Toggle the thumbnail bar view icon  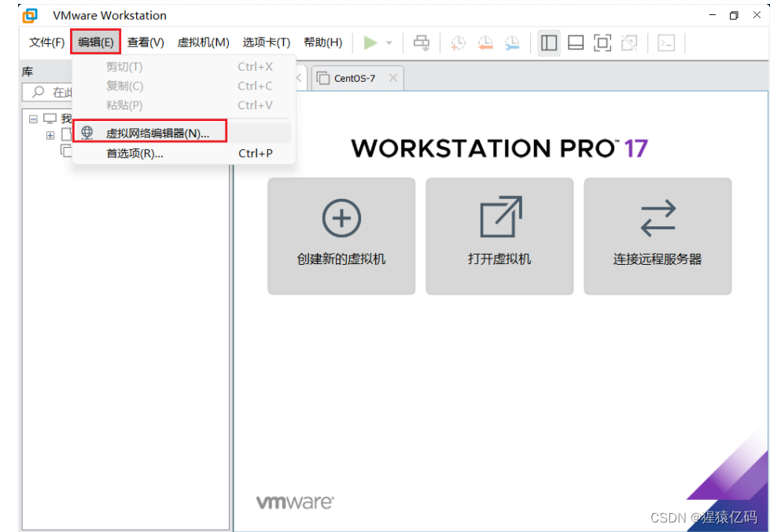576,42
